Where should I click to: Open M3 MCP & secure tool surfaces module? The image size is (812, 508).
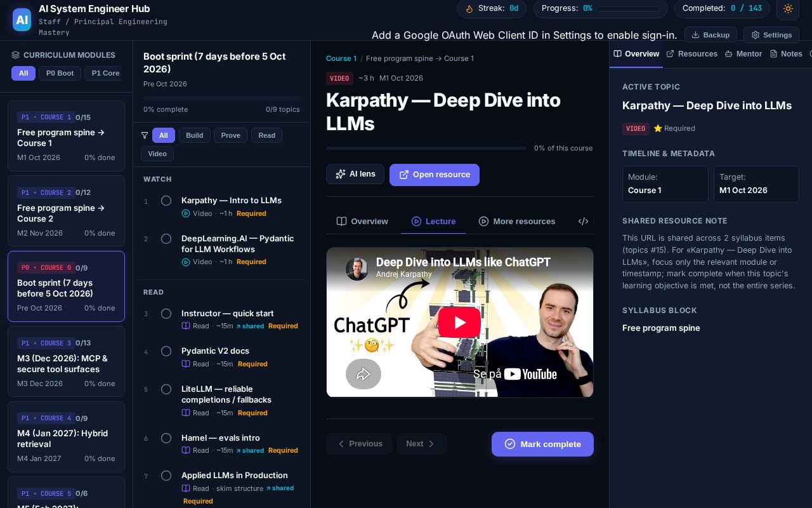pyautogui.click(x=66, y=361)
